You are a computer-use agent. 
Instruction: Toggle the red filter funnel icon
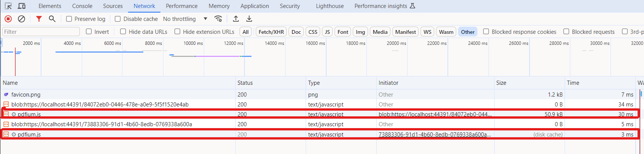point(39,19)
